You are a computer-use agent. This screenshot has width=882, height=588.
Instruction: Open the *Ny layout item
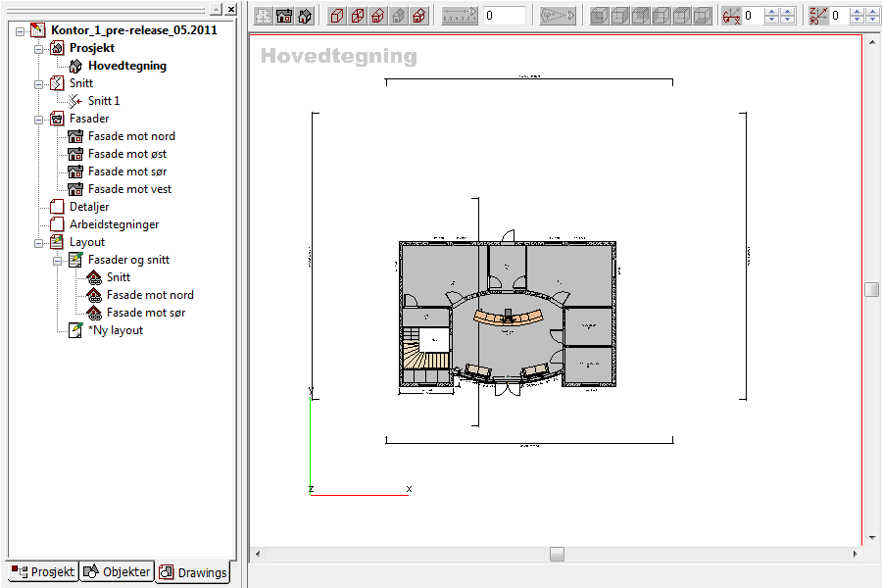pos(116,330)
